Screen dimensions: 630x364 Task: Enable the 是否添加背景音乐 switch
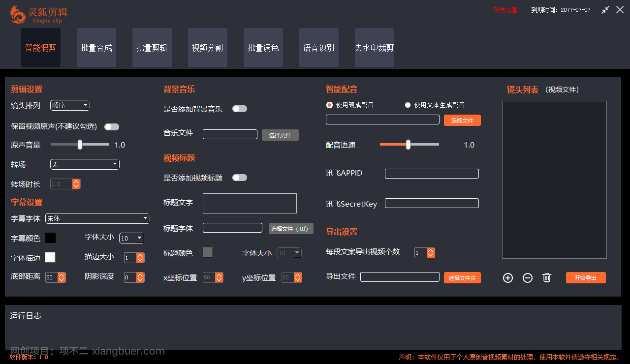pyautogui.click(x=240, y=109)
